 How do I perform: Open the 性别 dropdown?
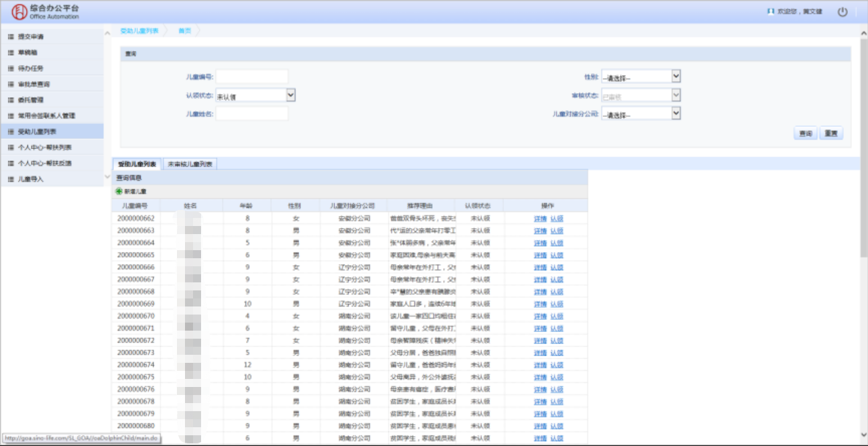tap(676, 76)
